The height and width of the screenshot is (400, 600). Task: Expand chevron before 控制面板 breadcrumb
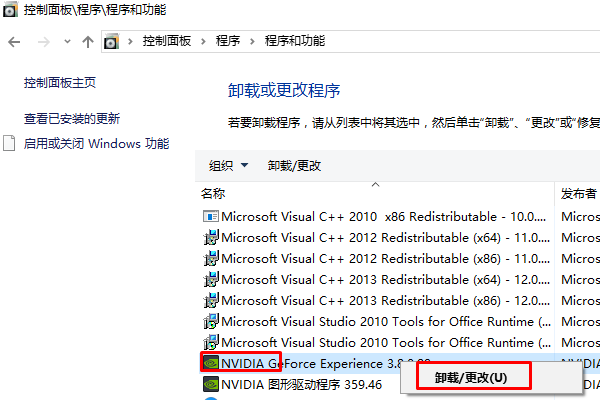pyautogui.click(x=130, y=41)
